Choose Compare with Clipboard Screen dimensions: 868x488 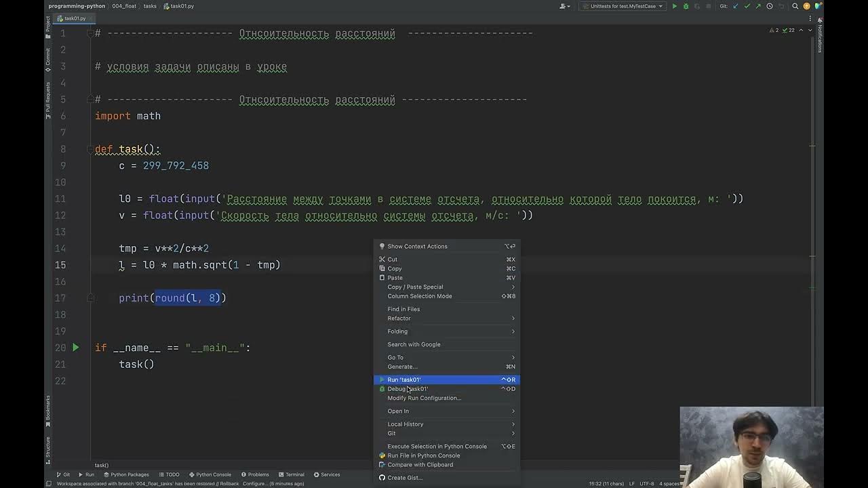tap(447, 464)
